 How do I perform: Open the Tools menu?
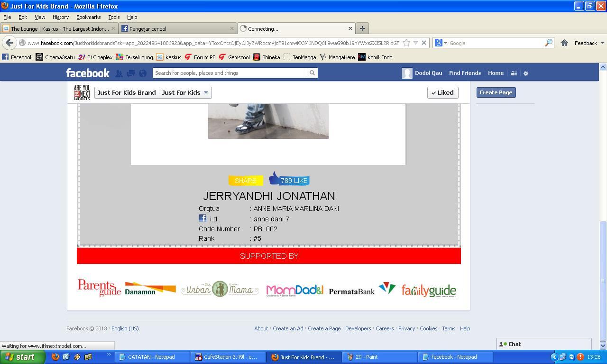point(114,17)
